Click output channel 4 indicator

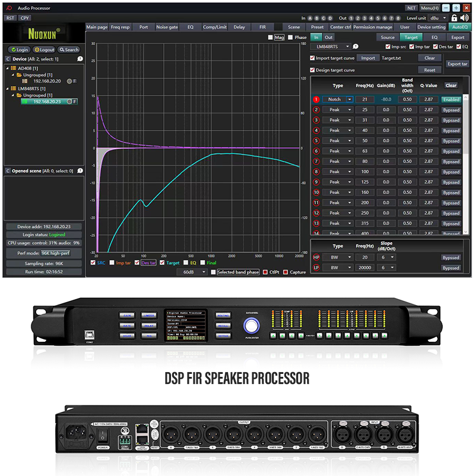(x=371, y=18)
